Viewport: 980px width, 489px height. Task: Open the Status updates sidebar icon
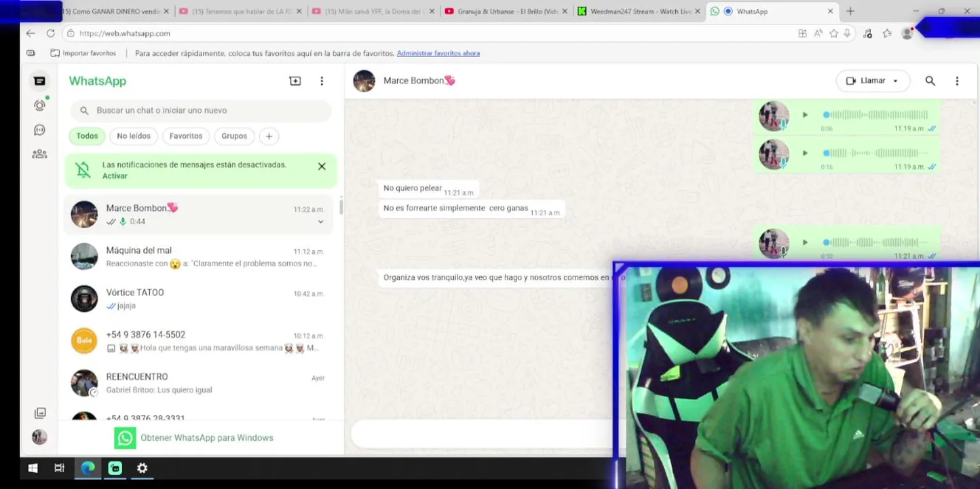tap(39, 105)
